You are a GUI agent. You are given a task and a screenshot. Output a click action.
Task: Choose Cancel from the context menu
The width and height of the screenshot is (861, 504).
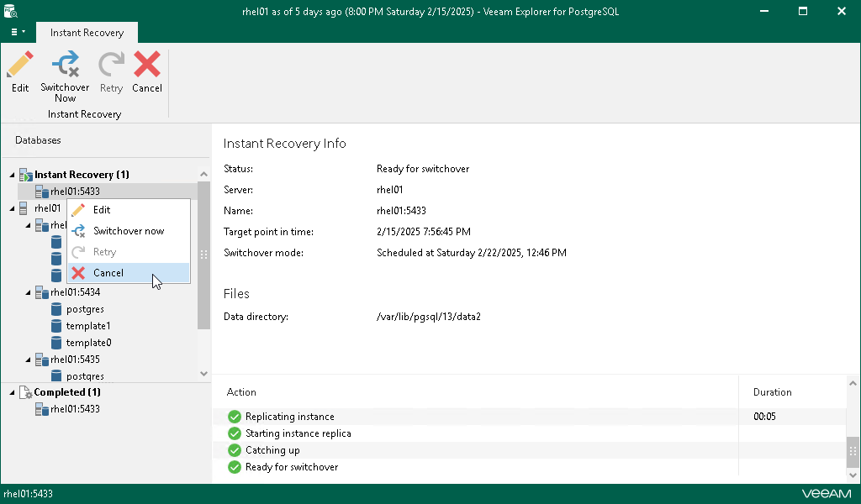pyautogui.click(x=108, y=273)
